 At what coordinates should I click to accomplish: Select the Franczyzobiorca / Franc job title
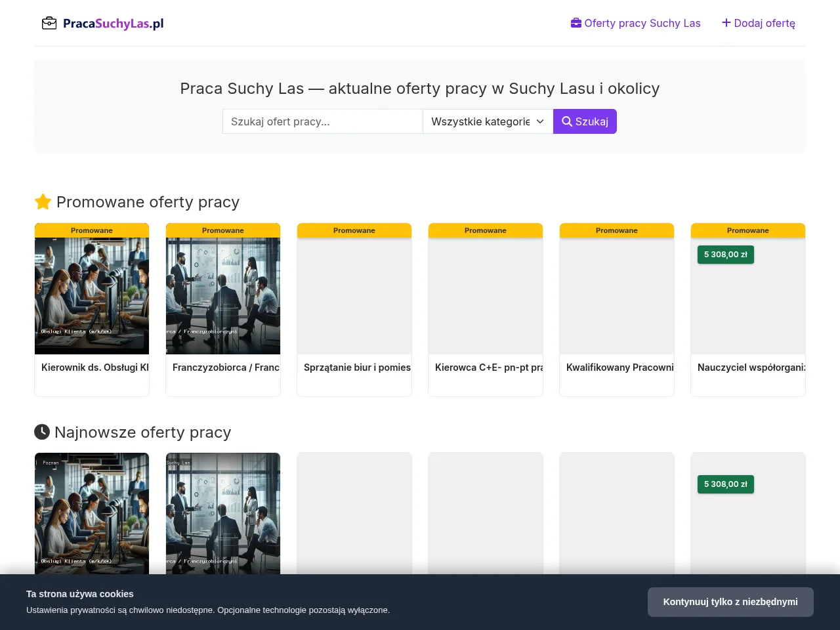tap(226, 367)
